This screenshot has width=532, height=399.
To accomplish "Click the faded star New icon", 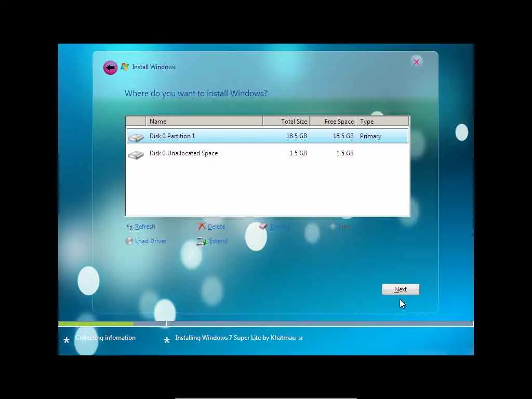I will click(x=333, y=227).
